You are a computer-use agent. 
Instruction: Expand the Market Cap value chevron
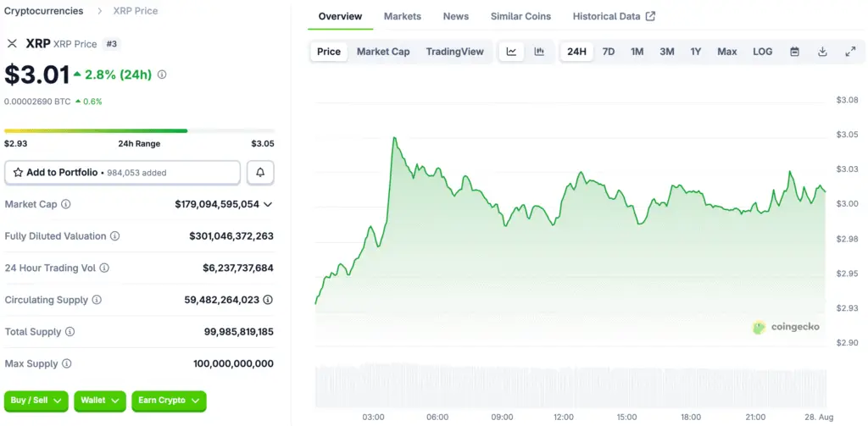click(268, 204)
